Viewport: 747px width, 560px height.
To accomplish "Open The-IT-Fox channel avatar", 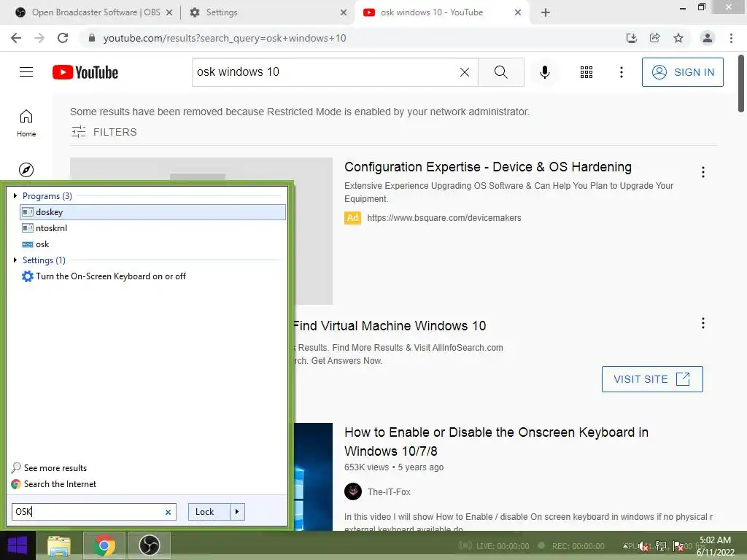I will pos(353,491).
